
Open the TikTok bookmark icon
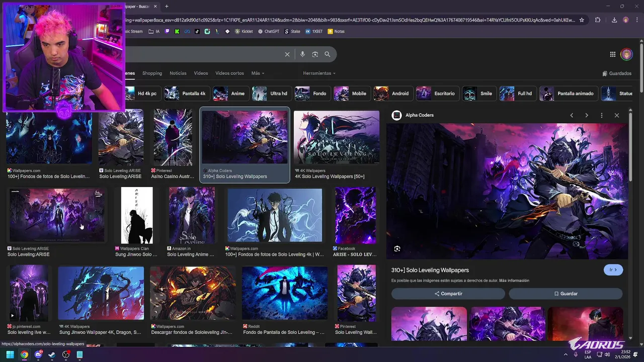[197, 31]
